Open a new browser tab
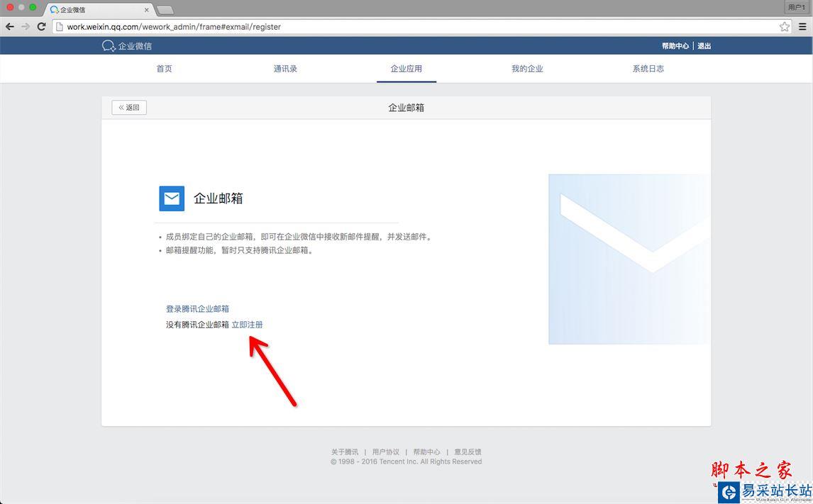This screenshot has height=504, width=813. (165, 10)
